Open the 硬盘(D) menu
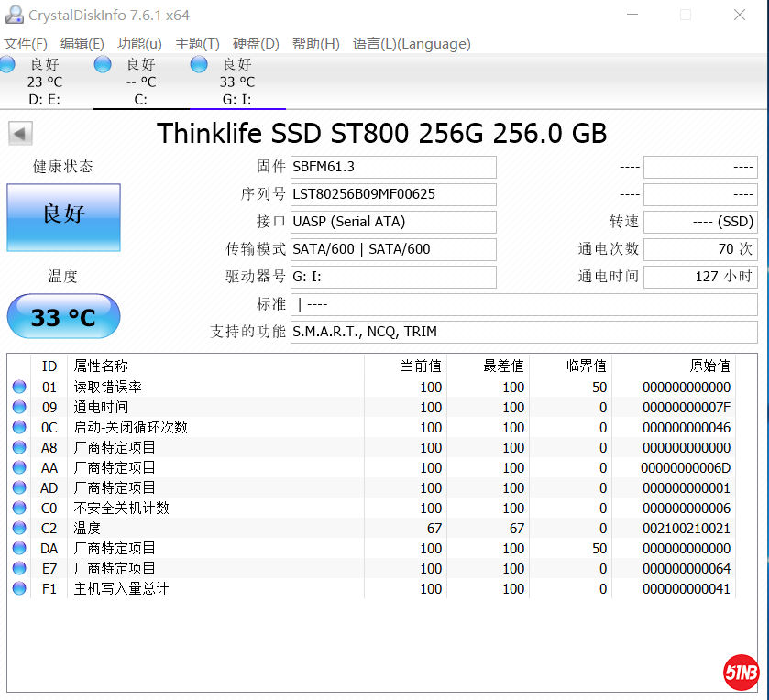 tap(256, 44)
